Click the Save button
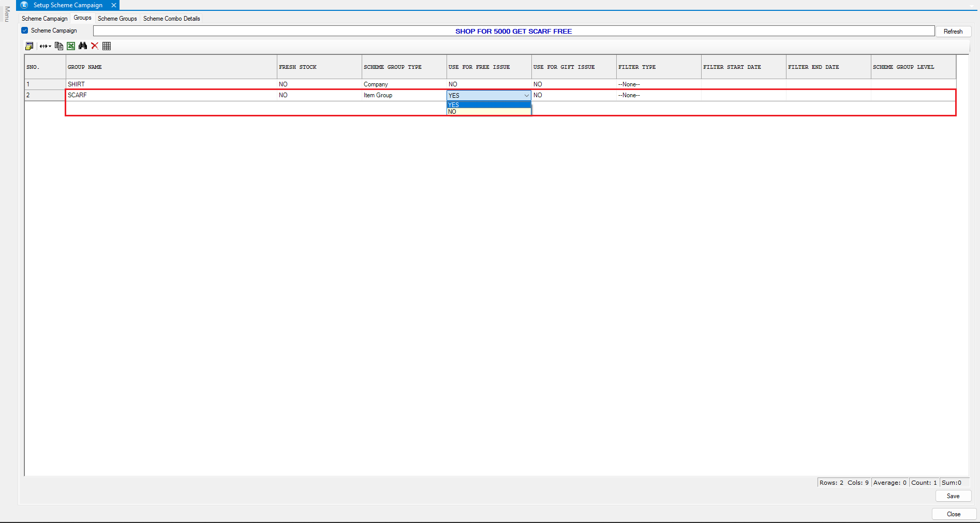Image resolution: width=980 pixels, height=523 pixels. [x=953, y=496]
